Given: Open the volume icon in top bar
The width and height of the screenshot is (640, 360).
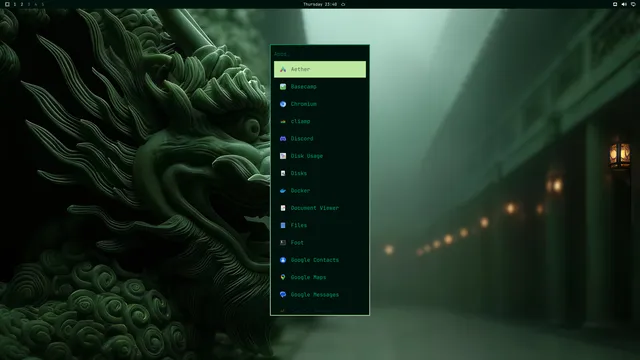Looking at the screenshot, I should pyautogui.click(x=624, y=4).
